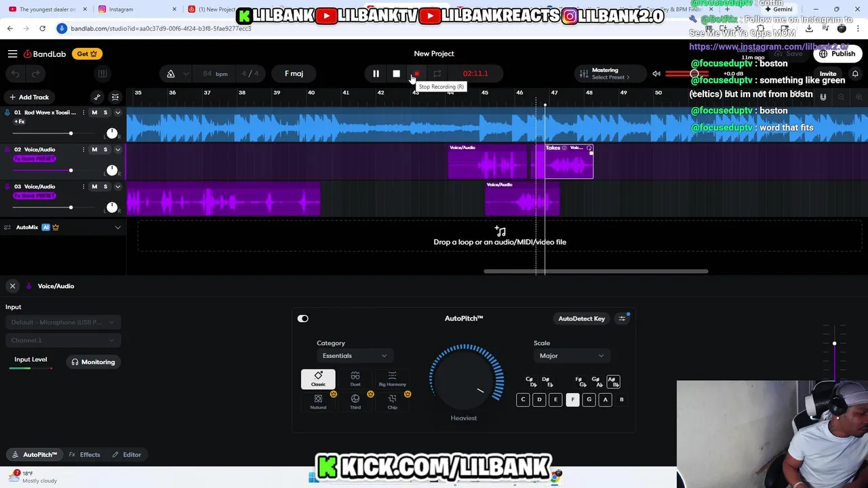
Task: Select the Classic AutoPitch effect
Action: (x=318, y=379)
